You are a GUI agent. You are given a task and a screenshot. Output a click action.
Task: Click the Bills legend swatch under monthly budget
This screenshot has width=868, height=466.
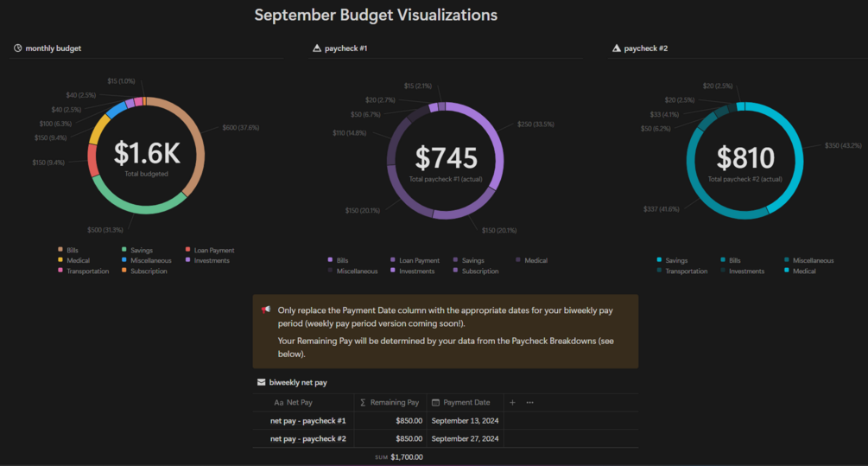click(x=60, y=251)
